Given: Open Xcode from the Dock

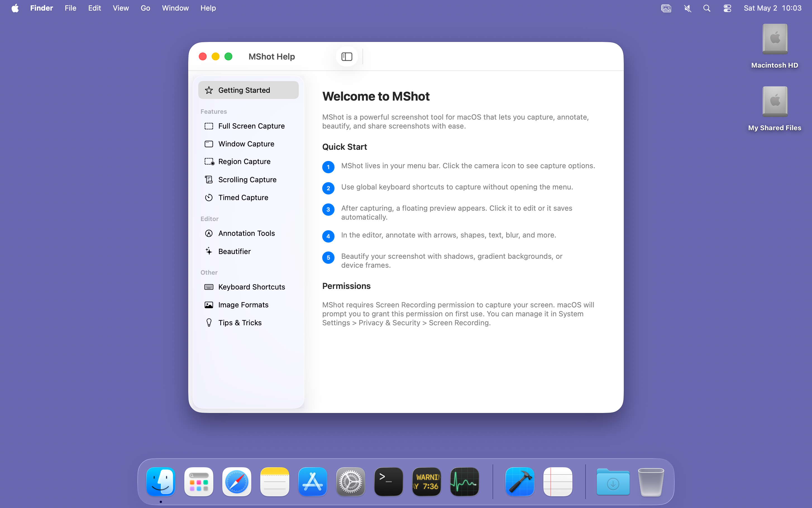Looking at the screenshot, I should (x=520, y=481).
